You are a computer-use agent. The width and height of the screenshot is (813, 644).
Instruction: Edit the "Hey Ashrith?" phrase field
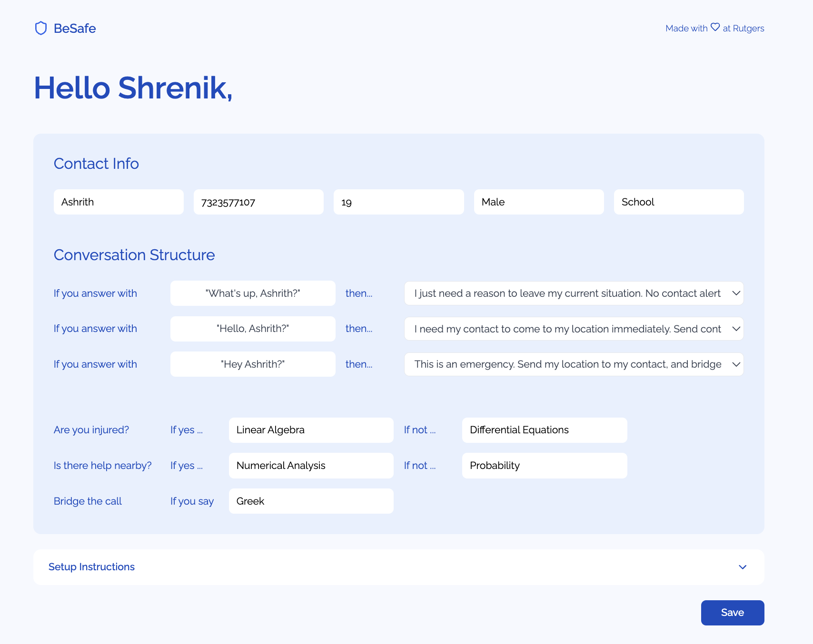coord(253,364)
